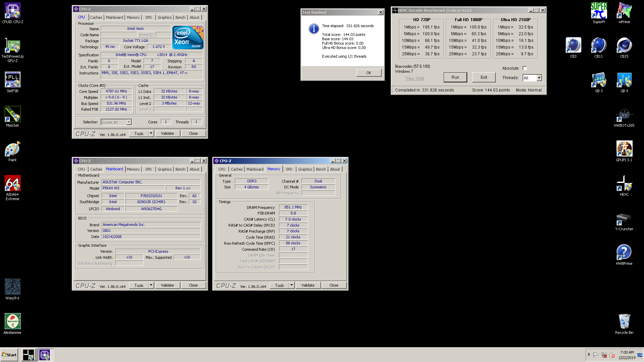
Task: Click Validate in CPU-Z CPU window
Action: pos(167,133)
